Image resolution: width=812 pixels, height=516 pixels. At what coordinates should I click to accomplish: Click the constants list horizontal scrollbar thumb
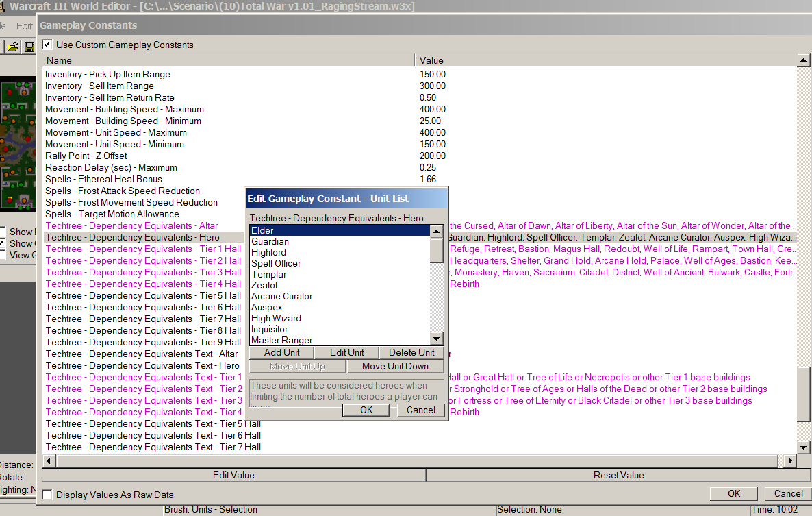416,460
